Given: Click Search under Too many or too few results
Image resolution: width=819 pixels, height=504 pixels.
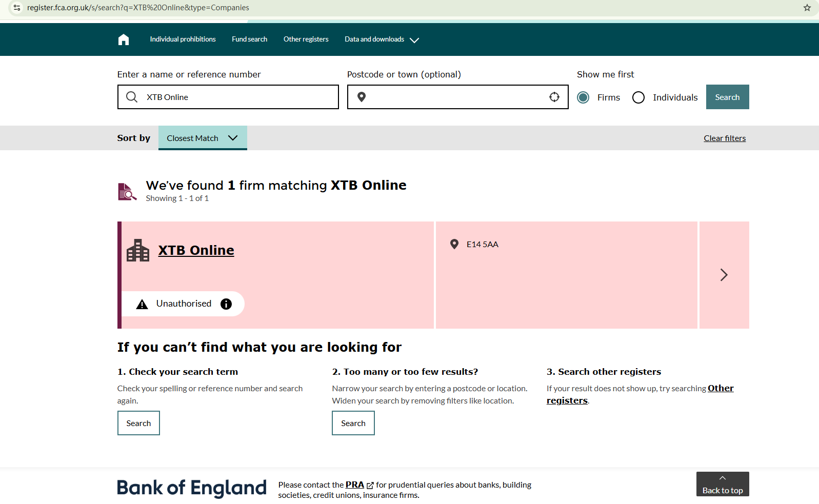Looking at the screenshot, I should pyautogui.click(x=353, y=423).
